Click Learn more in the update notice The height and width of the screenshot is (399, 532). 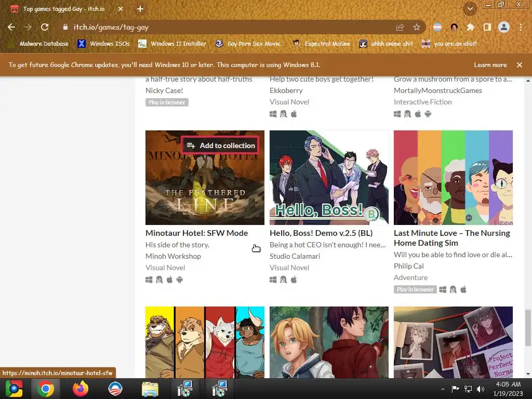tap(490, 65)
